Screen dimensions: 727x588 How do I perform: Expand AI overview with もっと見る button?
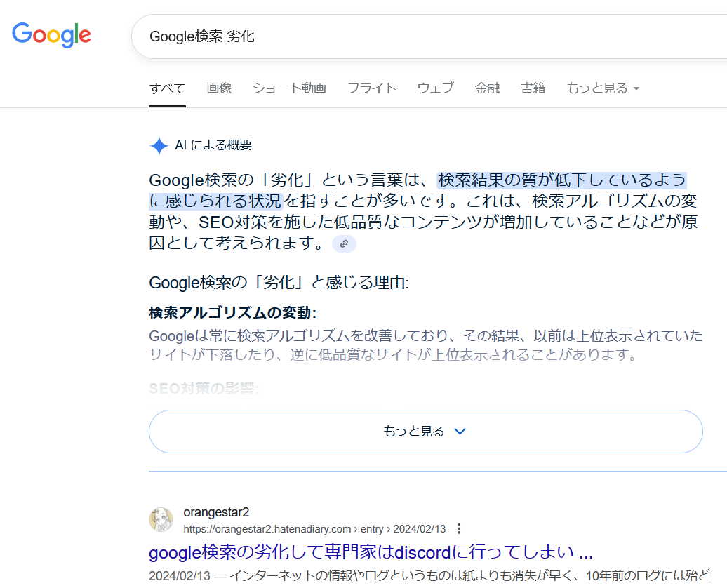point(426,432)
